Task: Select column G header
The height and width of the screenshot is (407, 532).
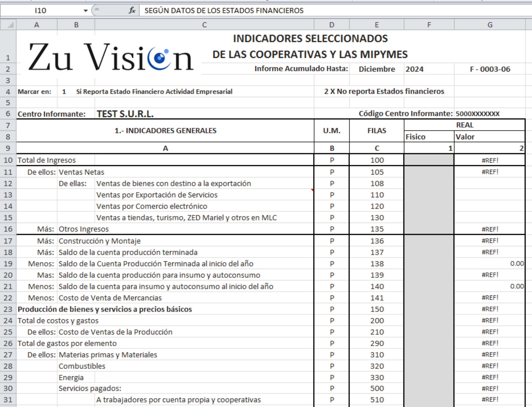Action: click(490, 25)
